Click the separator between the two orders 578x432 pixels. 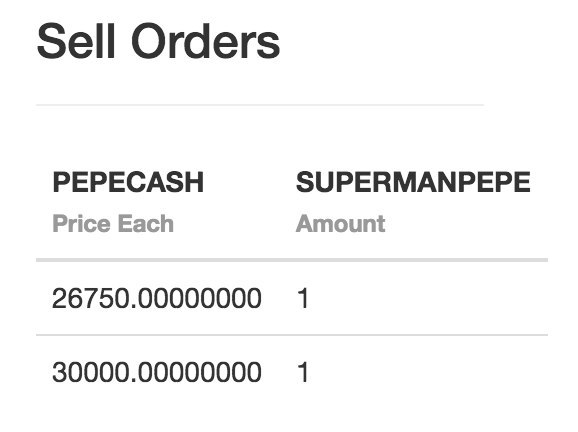[292, 335]
